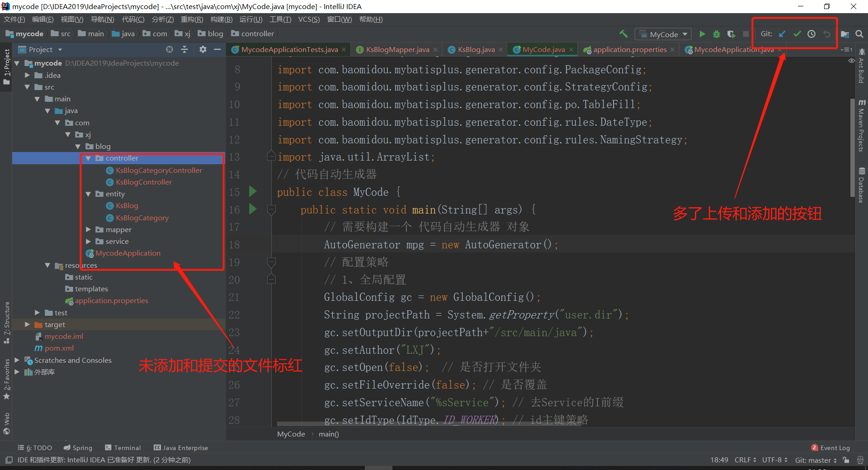Toggle the read-only lock icon in status bar
The height and width of the screenshot is (470, 868).
846,460
